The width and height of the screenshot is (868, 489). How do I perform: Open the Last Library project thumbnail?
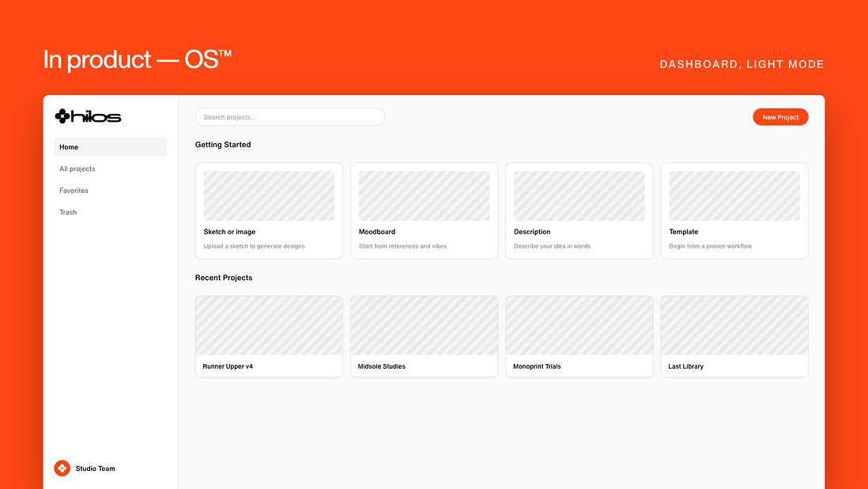pyautogui.click(x=734, y=326)
